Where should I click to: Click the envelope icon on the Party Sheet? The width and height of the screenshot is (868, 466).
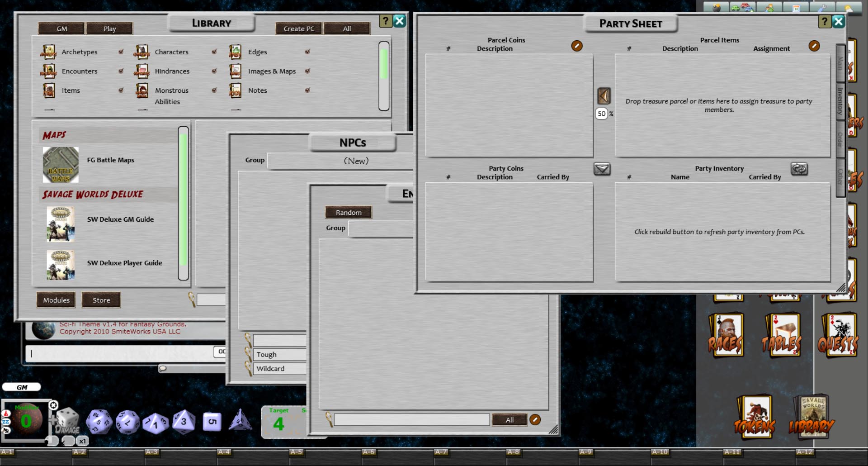603,169
